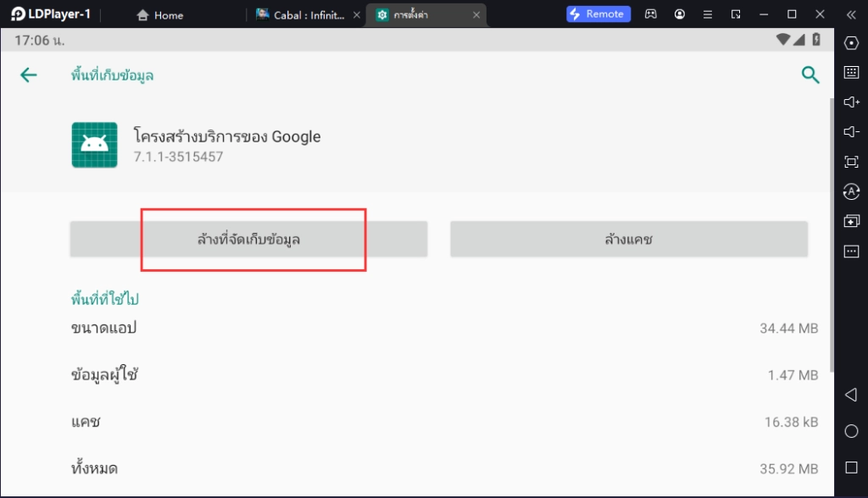Click the พื้นที่ที่ใช้ไป section header
The width and height of the screenshot is (868, 498).
coord(104,298)
